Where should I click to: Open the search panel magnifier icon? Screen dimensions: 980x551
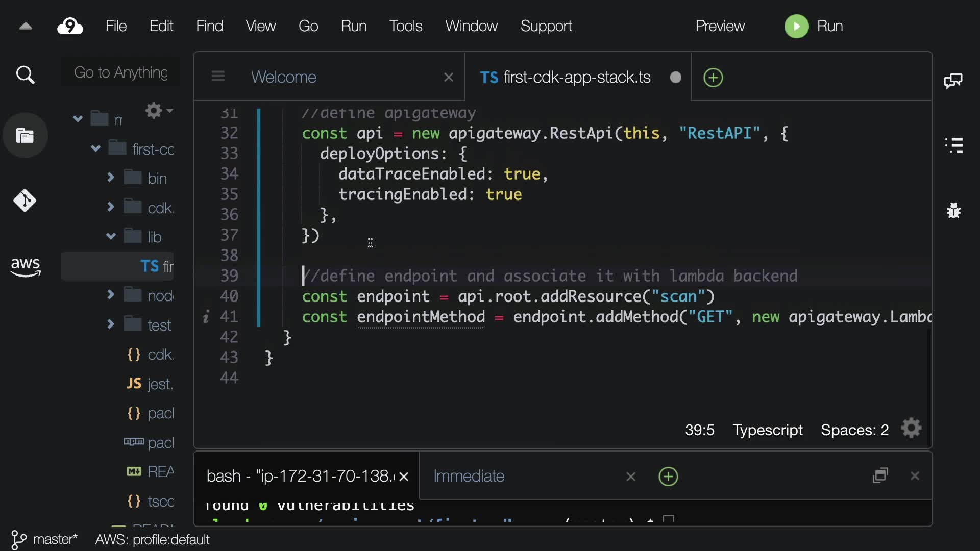pyautogui.click(x=25, y=75)
